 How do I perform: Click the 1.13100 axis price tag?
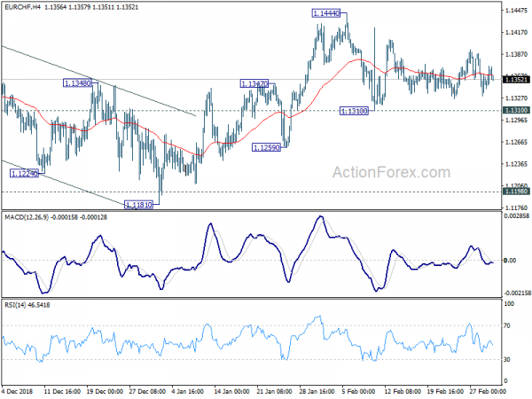pos(516,110)
